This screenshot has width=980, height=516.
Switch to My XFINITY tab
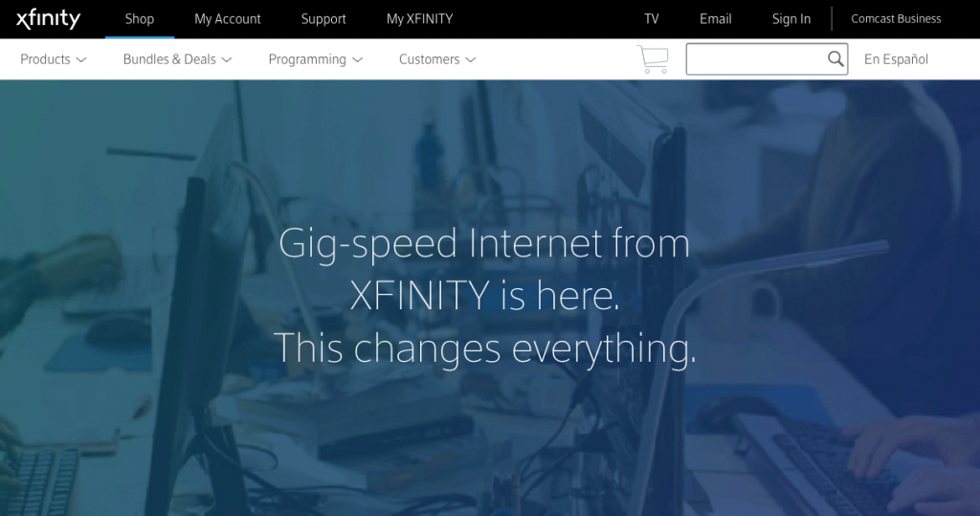419,19
